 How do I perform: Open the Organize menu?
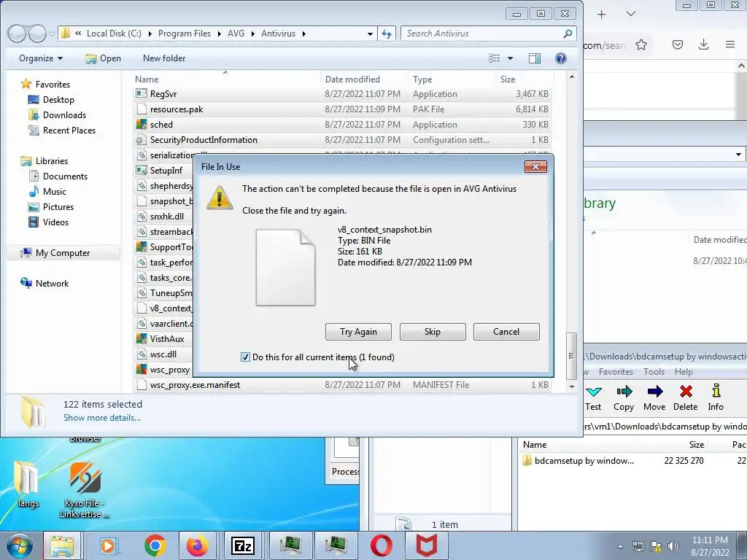click(x=41, y=58)
